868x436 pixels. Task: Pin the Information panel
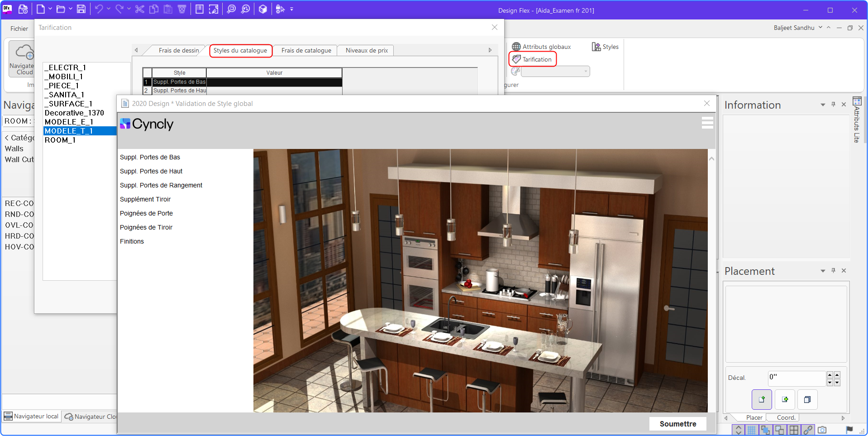click(x=833, y=105)
